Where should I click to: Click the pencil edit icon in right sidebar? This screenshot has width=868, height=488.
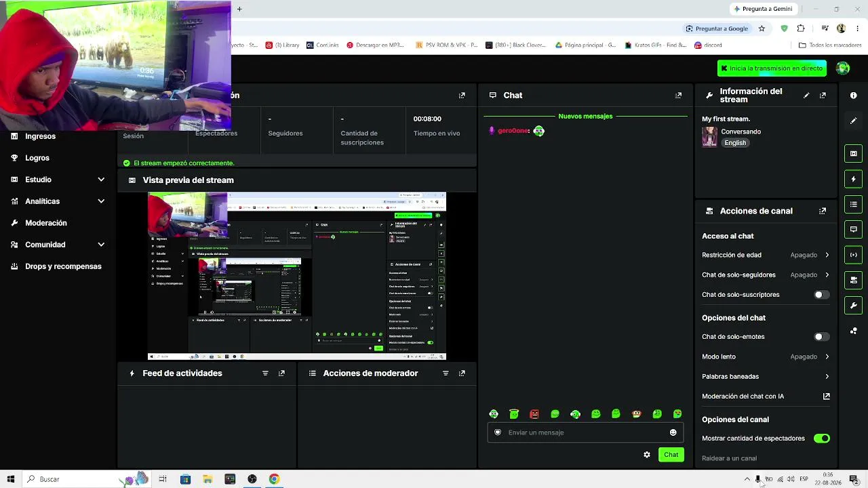pyautogui.click(x=853, y=121)
